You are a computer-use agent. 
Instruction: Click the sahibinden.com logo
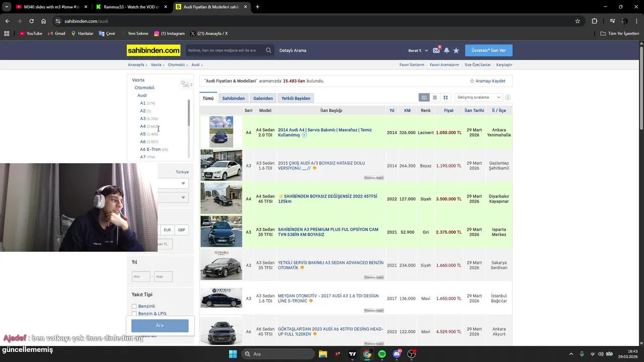[153, 50]
